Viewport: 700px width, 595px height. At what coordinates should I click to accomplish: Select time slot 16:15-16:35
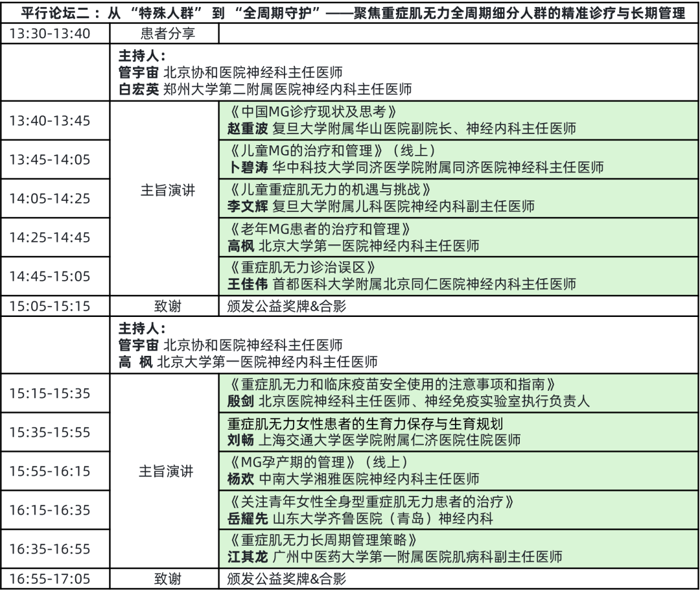tap(49, 509)
